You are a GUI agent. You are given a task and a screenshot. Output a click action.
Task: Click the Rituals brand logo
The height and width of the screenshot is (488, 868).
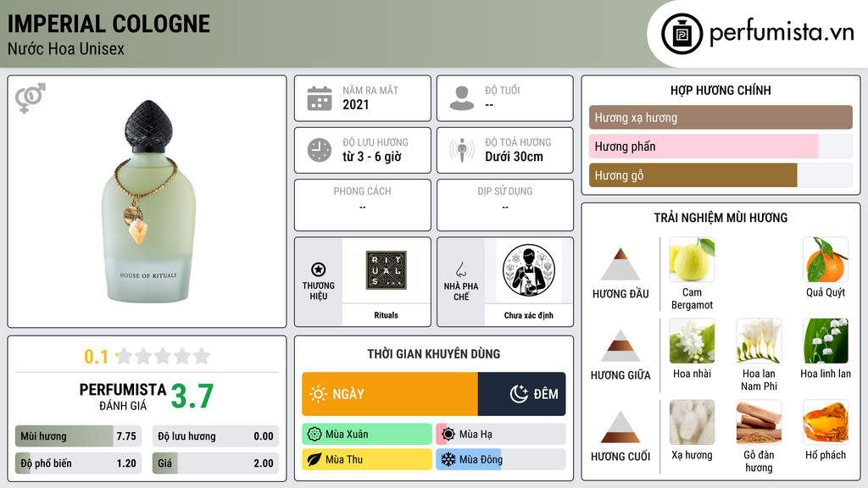point(387,270)
